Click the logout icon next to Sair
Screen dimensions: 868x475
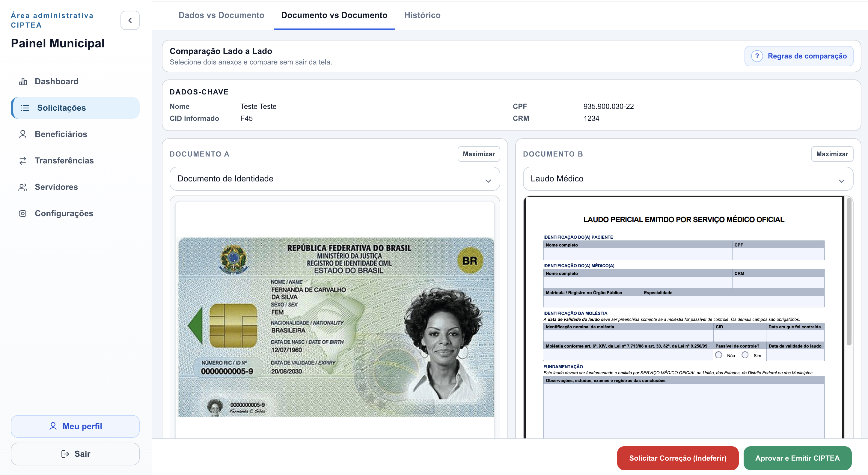[65, 454]
